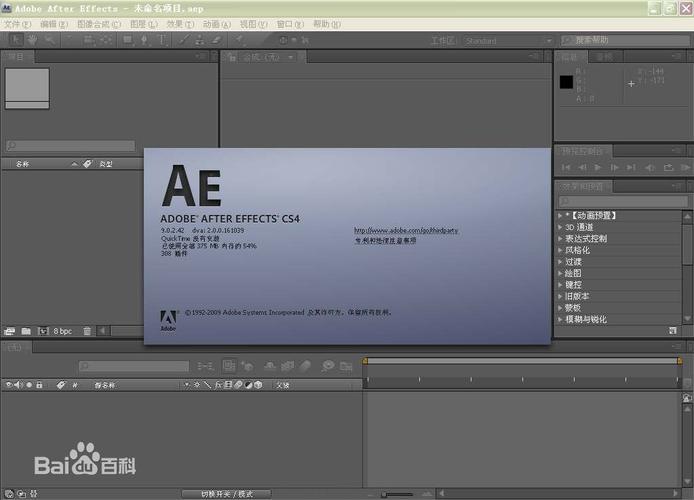Click the lock column header
Viewport: 694px width, 500px height.
(39, 385)
